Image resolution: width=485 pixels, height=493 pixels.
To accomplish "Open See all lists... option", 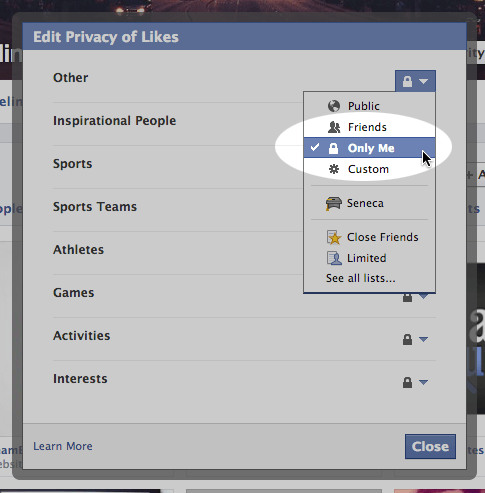I will (361, 278).
